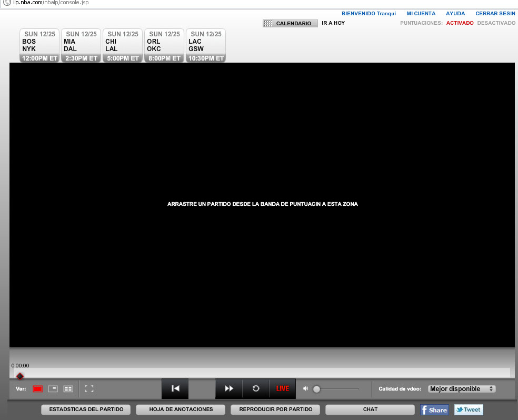Enter fullscreen video mode
This screenshot has height=420, width=518.
[89, 388]
